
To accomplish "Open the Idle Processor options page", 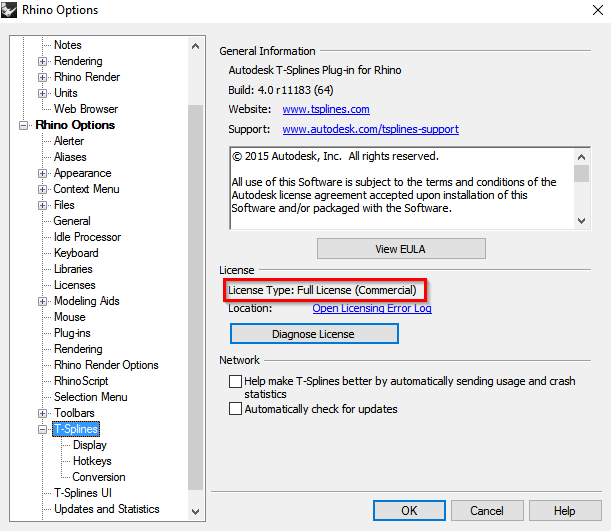I will pos(87,237).
